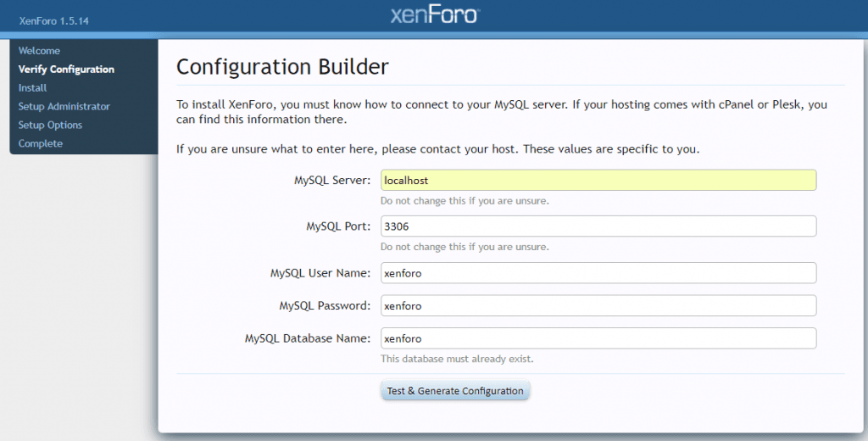868x441 pixels.
Task: Open the Welcome step in sidebar
Action: click(39, 50)
